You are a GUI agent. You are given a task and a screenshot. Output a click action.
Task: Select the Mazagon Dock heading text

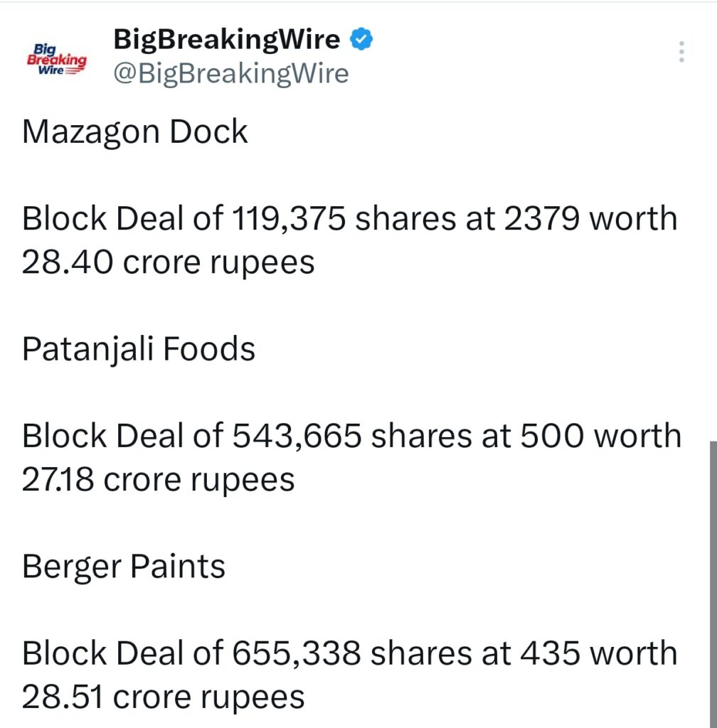point(134,132)
